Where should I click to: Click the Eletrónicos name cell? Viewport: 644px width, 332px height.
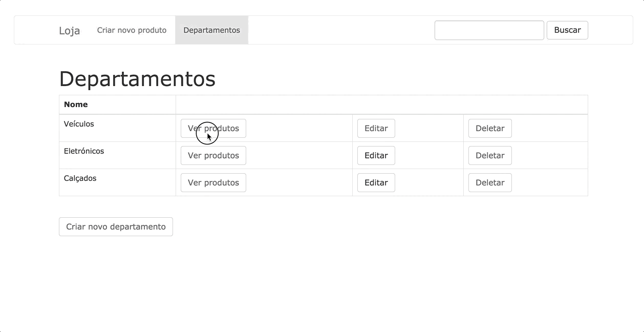tap(84, 151)
